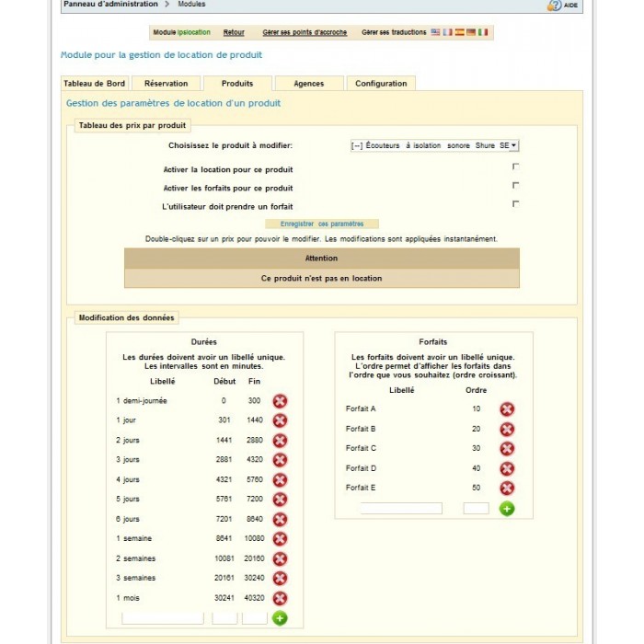Remove the '3 jours' duration
Screen dimensions: 644x644
pos(280,460)
